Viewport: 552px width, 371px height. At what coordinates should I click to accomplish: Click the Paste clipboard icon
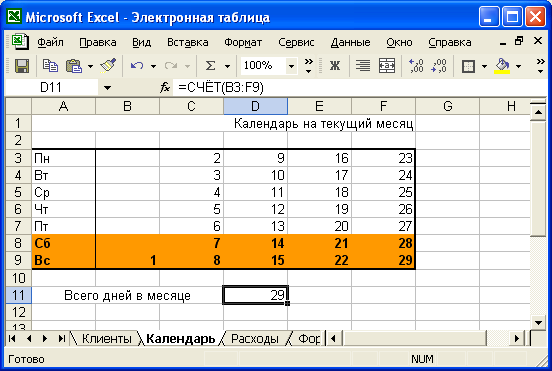click(74, 66)
